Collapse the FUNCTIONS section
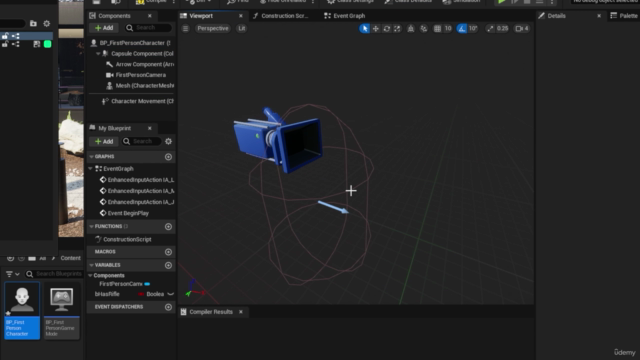 click(91, 227)
